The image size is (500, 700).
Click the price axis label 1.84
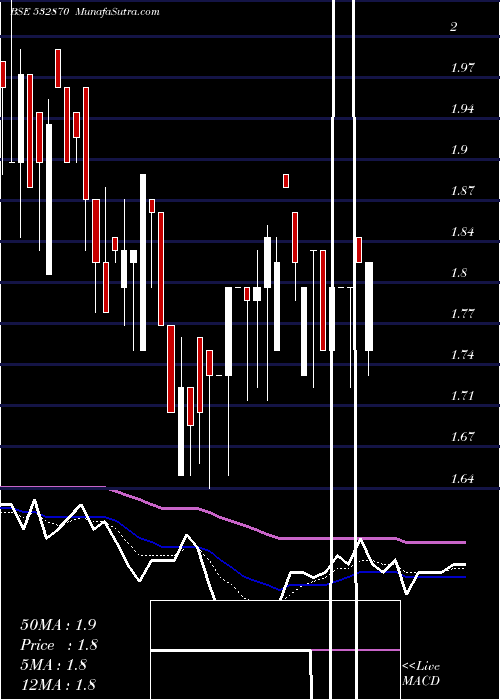[462, 232]
